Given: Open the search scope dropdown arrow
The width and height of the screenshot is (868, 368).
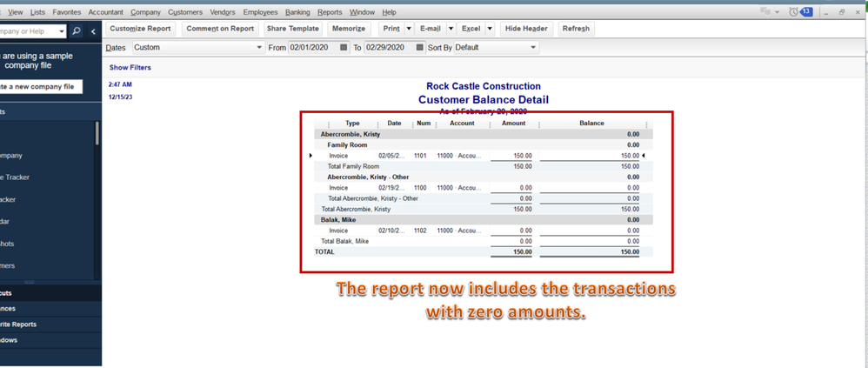Looking at the screenshot, I should (x=62, y=31).
